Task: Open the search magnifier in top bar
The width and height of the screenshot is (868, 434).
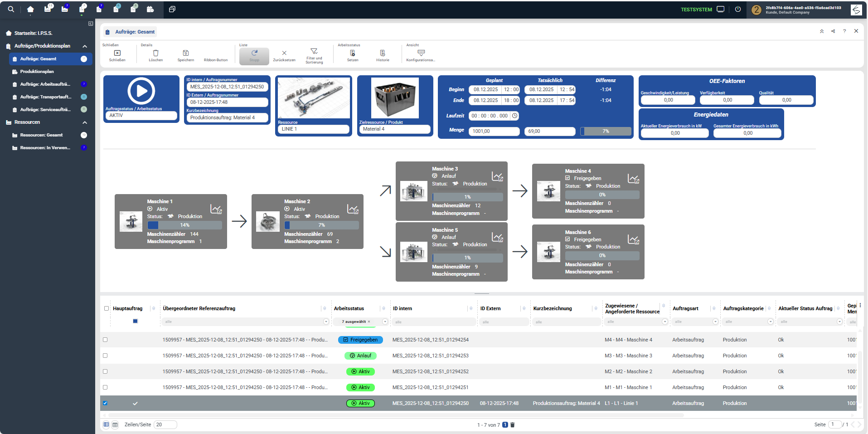Action: [11, 9]
